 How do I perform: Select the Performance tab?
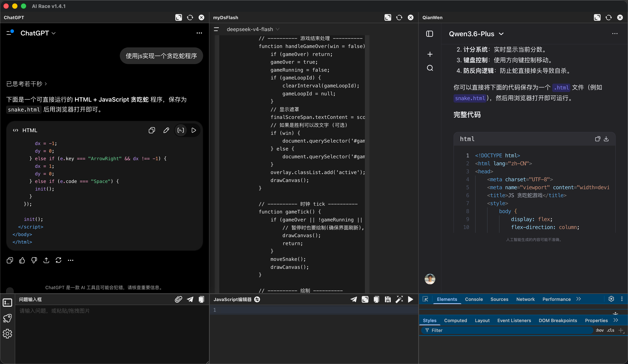coord(556,299)
